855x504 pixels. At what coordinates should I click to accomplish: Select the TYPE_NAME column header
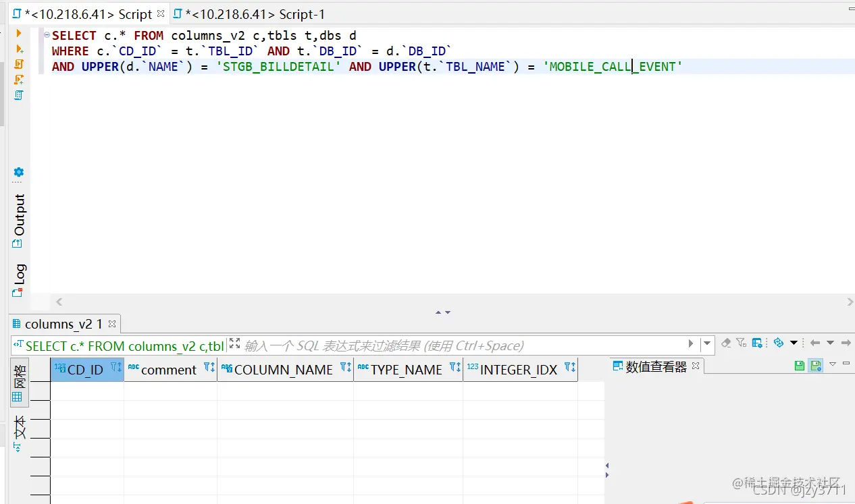pos(407,369)
